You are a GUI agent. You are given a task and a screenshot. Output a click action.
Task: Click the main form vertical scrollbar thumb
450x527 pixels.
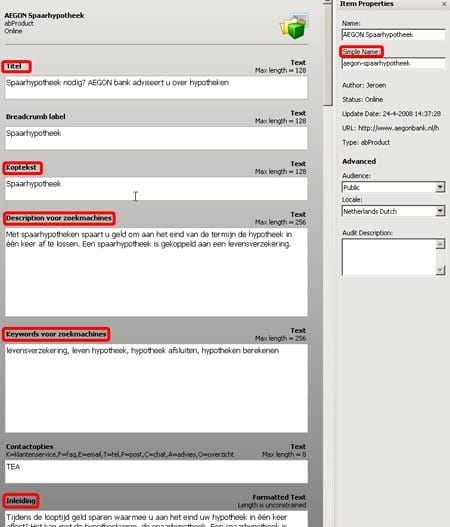tap(328, 55)
